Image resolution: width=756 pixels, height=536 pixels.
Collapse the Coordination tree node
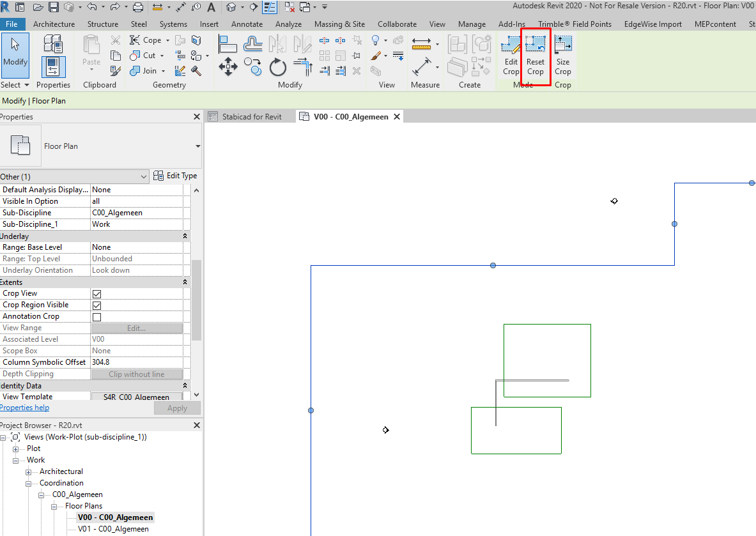click(29, 484)
